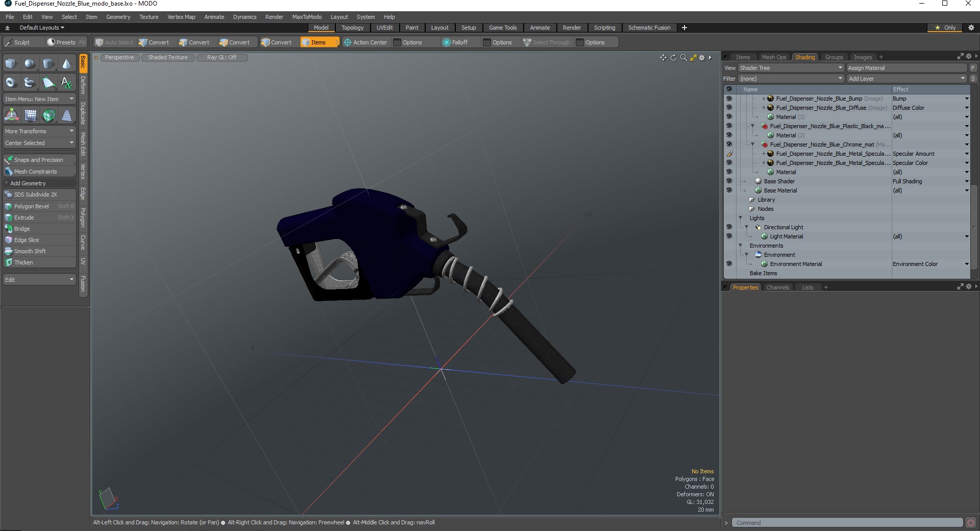The height and width of the screenshot is (531, 980).
Task: Select the torus primitive tool
Action: (11, 82)
